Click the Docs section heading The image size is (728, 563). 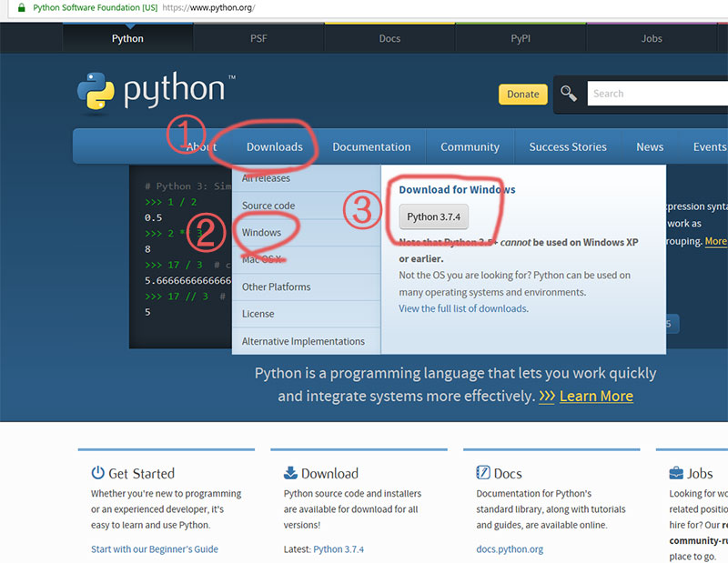point(508,474)
